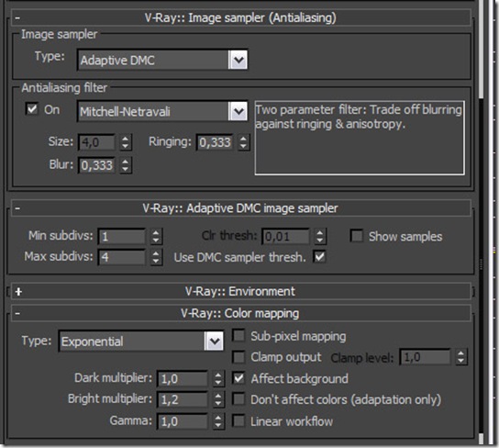Click the Ringing value spinner
The width and height of the screenshot is (499, 448).
tap(243, 142)
